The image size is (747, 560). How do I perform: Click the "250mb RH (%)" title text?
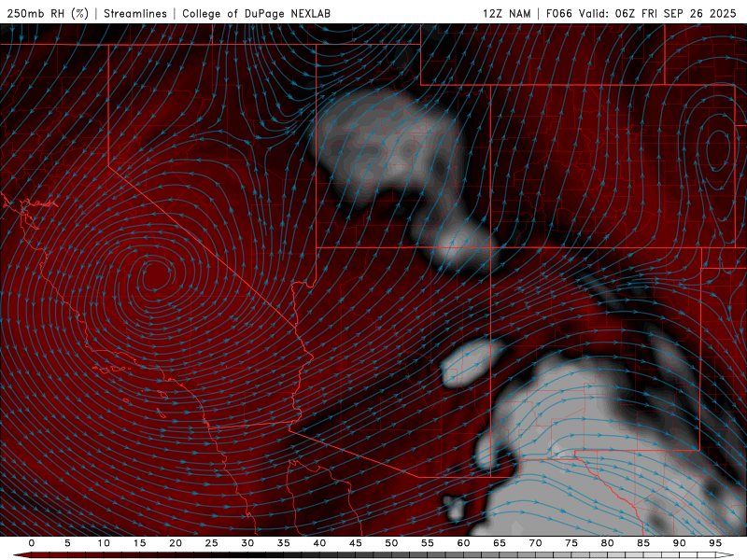tap(48, 13)
